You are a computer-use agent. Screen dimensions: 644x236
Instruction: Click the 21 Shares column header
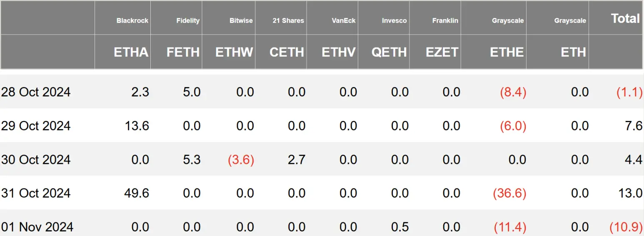pos(288,20)
